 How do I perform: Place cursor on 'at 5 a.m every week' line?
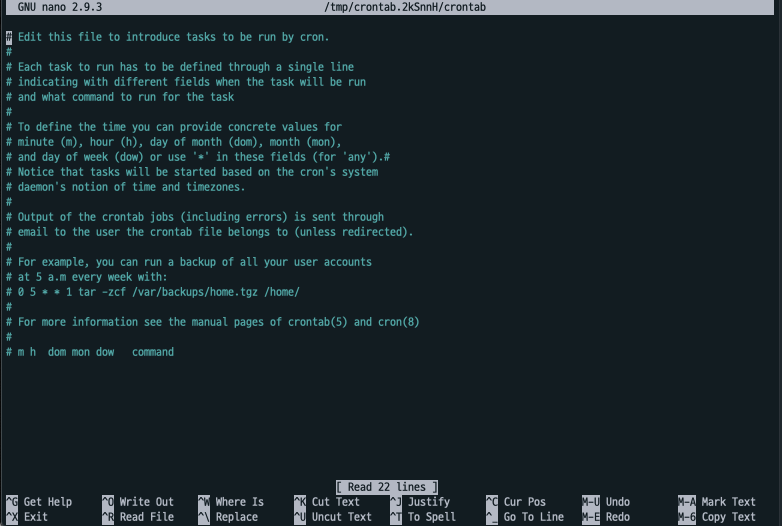[87, 277]
